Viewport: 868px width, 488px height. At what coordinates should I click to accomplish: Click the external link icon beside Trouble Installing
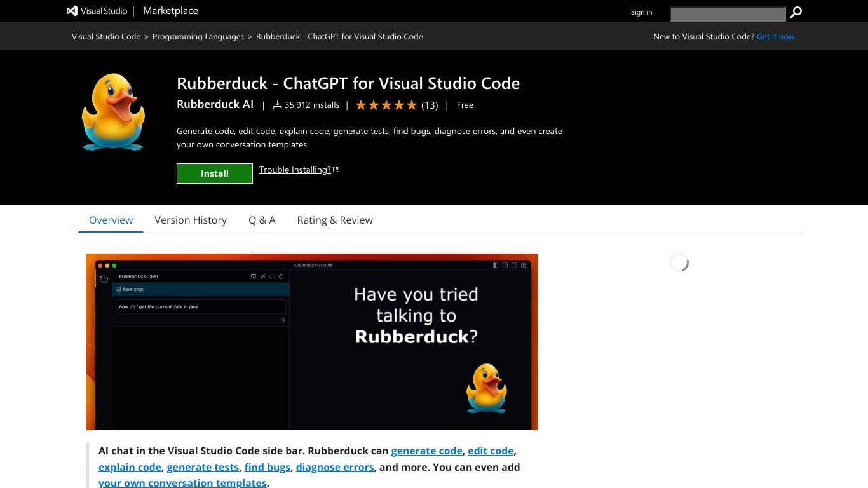(336, 169)
